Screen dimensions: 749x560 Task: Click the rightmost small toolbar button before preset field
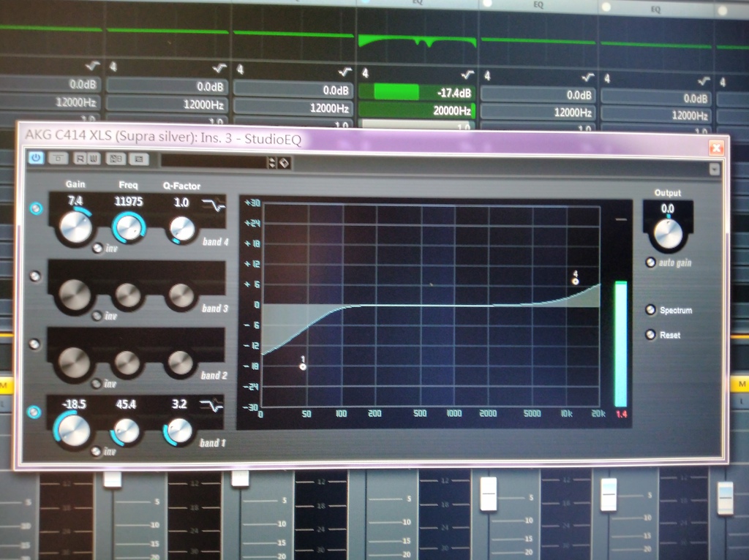[139, 159]
